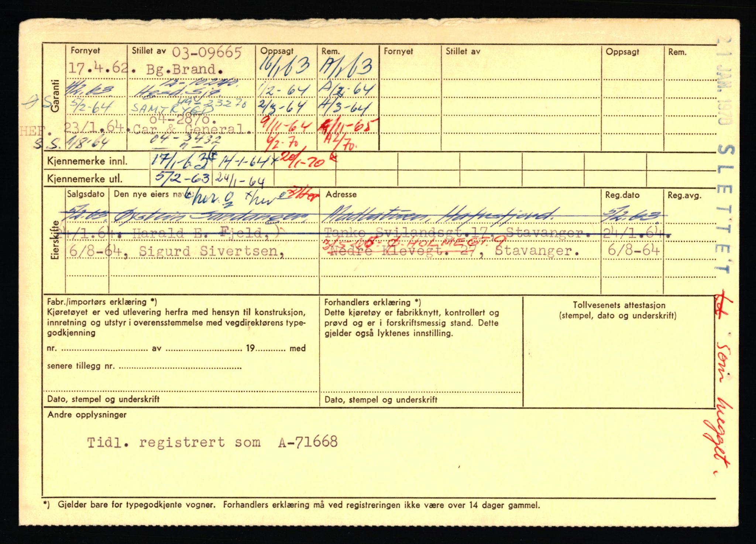Select the Tollvesenets attestasjon heading
This screenshot has height=544, width=756.
pos(619,305)
